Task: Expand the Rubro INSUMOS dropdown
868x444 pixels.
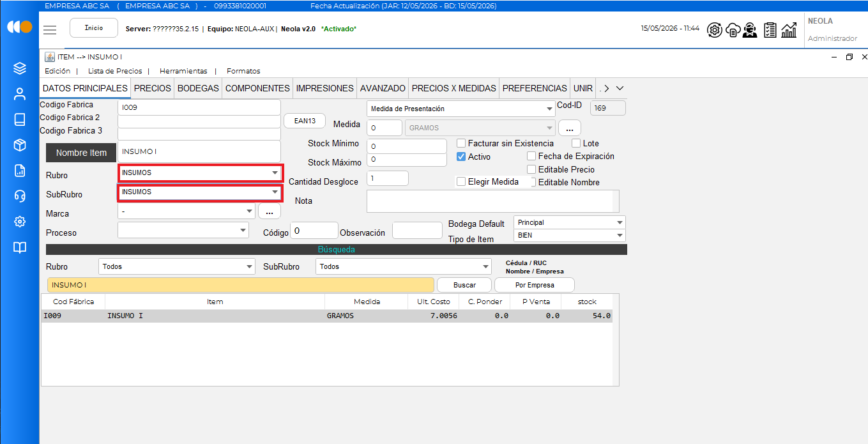Action: 201,172
